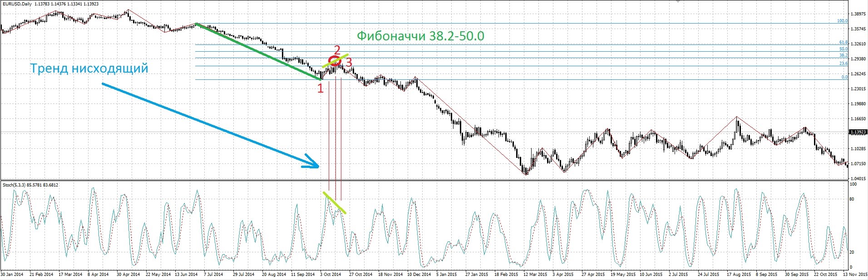Viewport: 868px width, 280px height.
Task: Select Fibonacci level label 23.6
Action: (843, 64)
